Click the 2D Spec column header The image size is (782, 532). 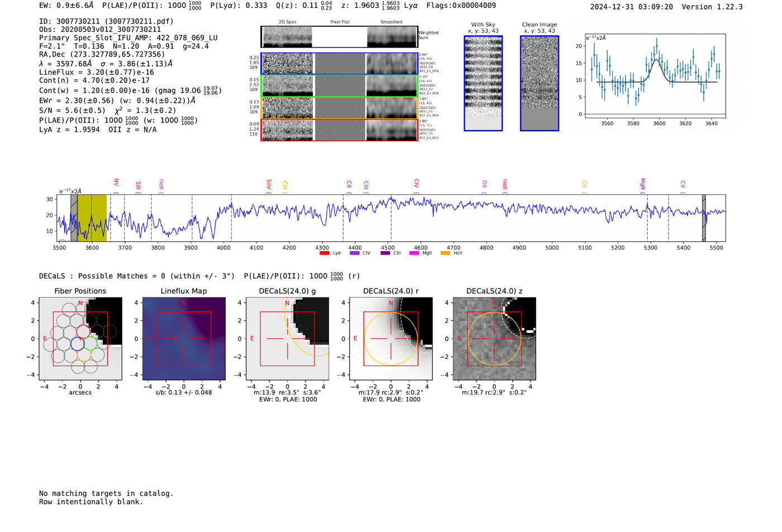pyautogui.click(x=288, y=22)
